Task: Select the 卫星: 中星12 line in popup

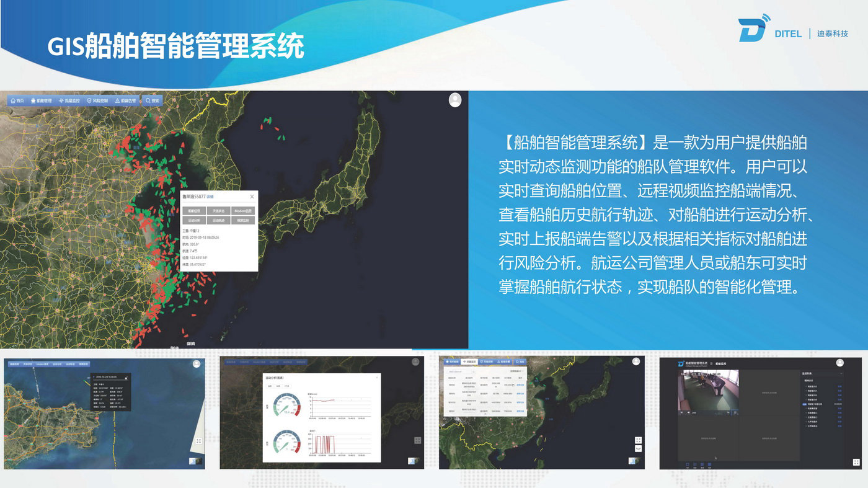Action: pyautogui.click(x=190, y=231)
